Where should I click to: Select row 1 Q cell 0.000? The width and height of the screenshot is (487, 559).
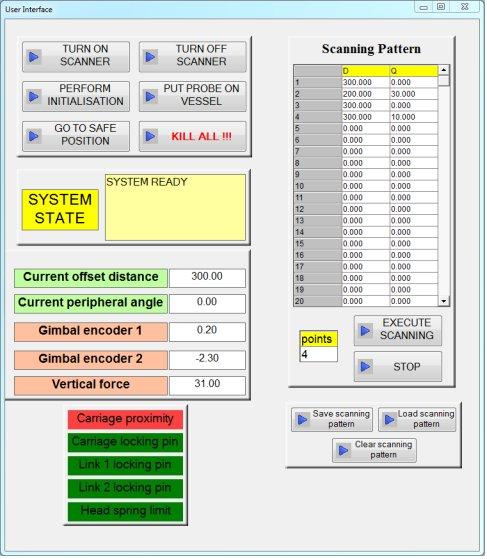click(414, 82)
